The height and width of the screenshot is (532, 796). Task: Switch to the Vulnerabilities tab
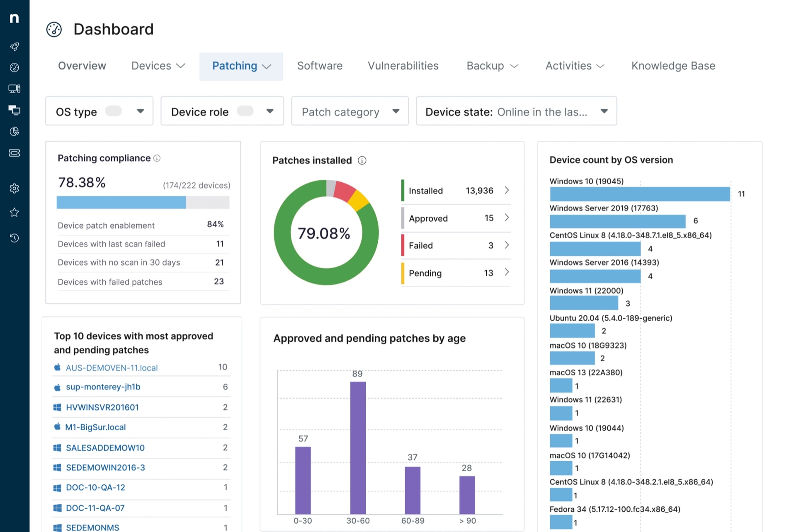click(x=403, y=65)
